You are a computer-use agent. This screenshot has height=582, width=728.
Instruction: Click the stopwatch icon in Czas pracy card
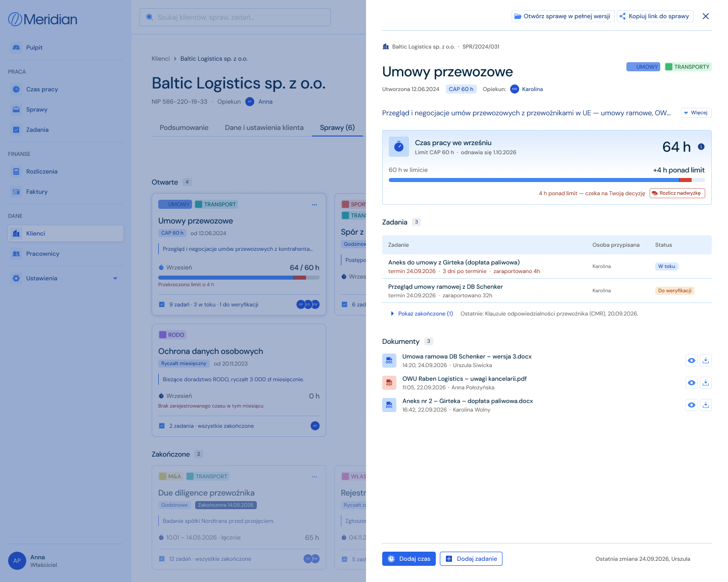point(399,147)
